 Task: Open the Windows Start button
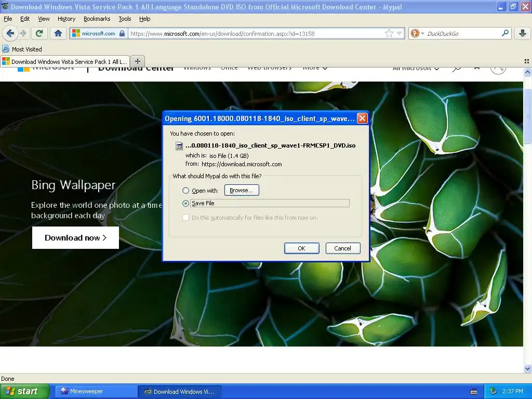tap(25, 391)
